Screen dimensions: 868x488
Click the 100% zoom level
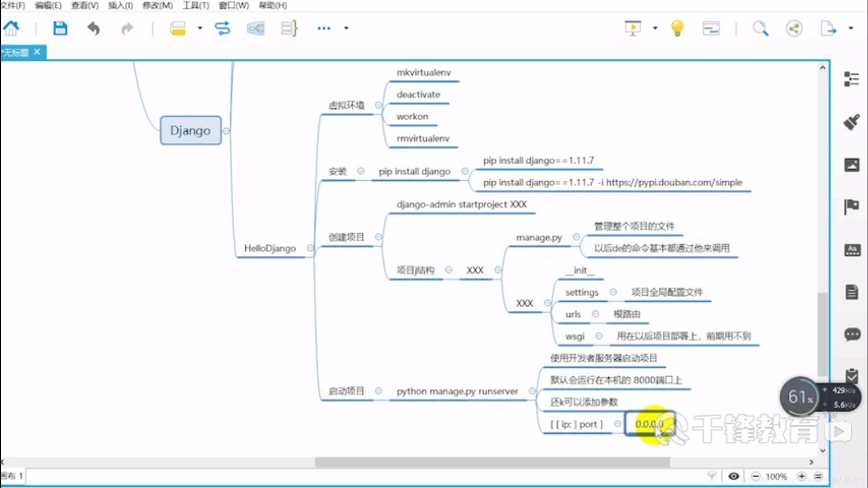pyautogui.click(x=776, y=476)
